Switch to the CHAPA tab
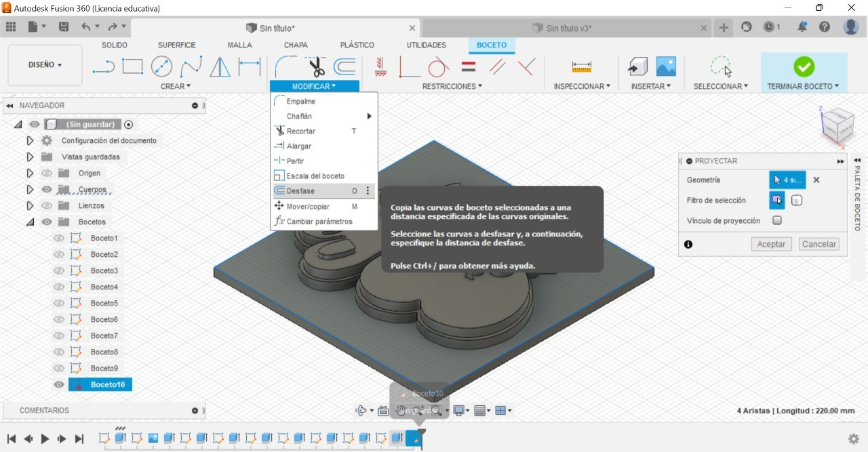This screenshot has height=452, width=868. [296, 45]
